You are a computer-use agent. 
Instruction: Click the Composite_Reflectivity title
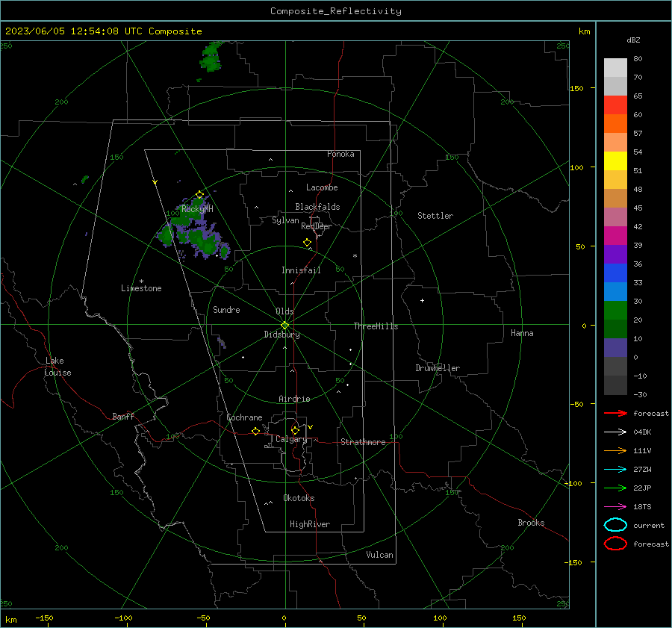click(x=336, y=11)
